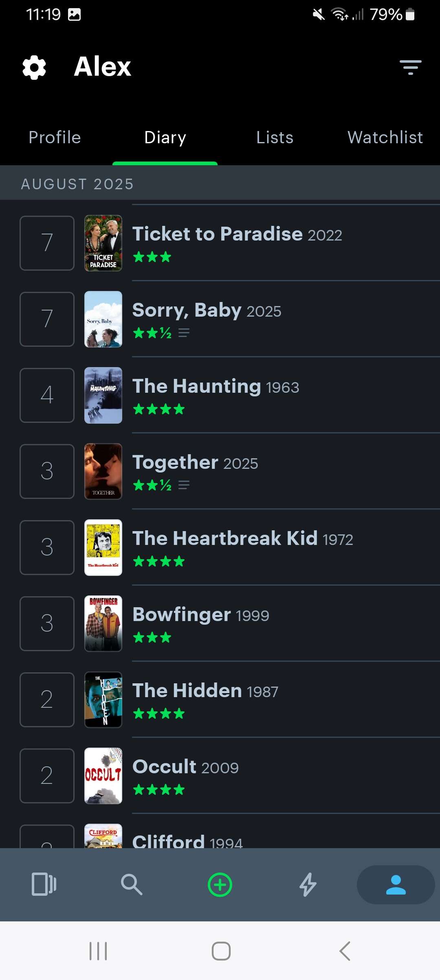The width and height of the screenshot is (440, 980).
Task: Tap The Haunting poster thumbnail
Action: (x=103, y=395)
